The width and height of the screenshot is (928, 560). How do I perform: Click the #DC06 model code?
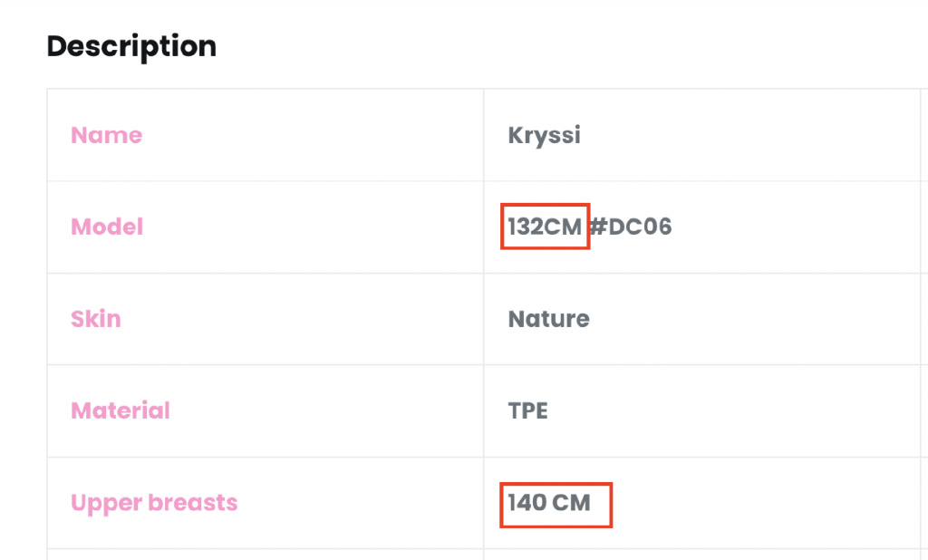point(632,227)
